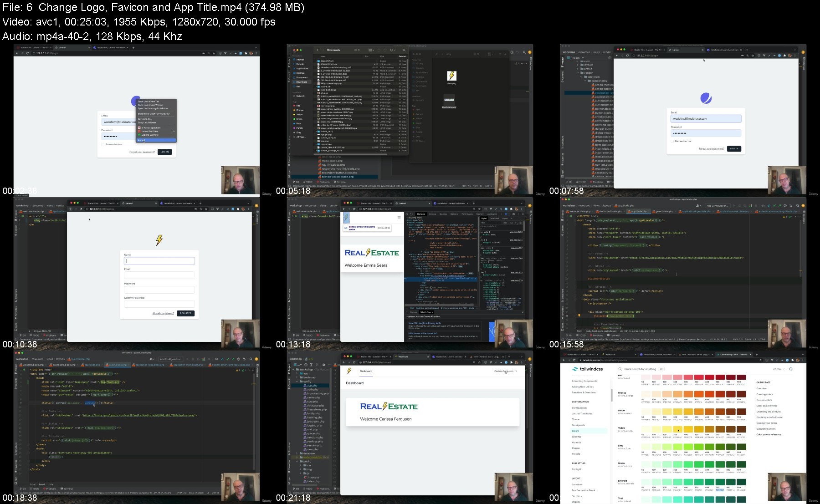
Task: Click Name field in 00:10:38 register form
Action: point(159,261)
